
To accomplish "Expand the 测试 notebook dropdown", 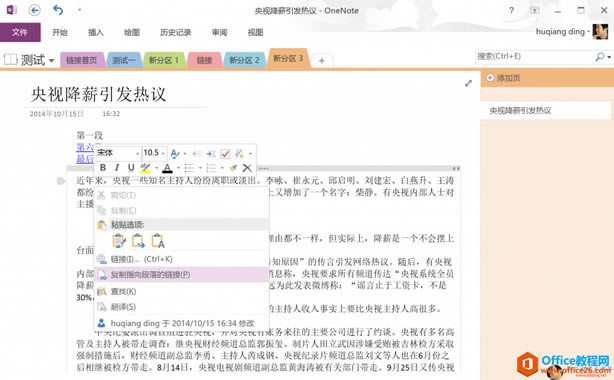I will coord(51,61).
